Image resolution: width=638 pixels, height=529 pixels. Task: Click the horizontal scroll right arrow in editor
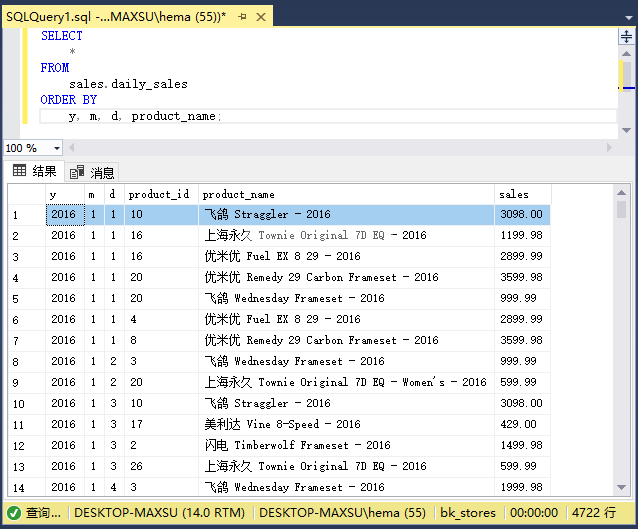pyautogui.click(x=609, y=148)
